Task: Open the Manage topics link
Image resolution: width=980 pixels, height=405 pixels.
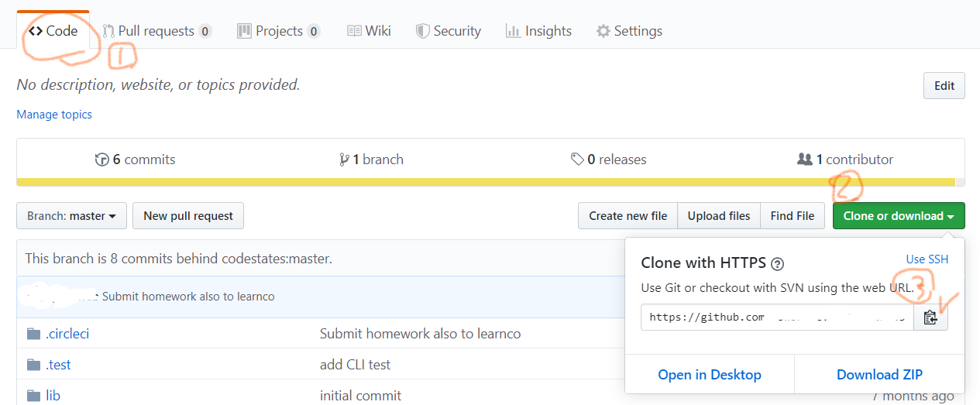Action: pyautogui.click(x=54, y=114)
